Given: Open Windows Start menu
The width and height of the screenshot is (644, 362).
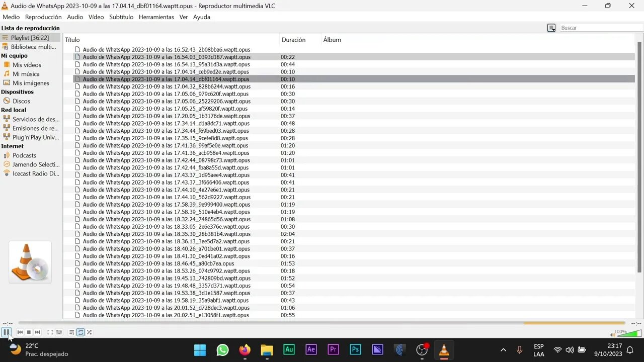Looking at the screenshot, I should (x=200, y=350).
